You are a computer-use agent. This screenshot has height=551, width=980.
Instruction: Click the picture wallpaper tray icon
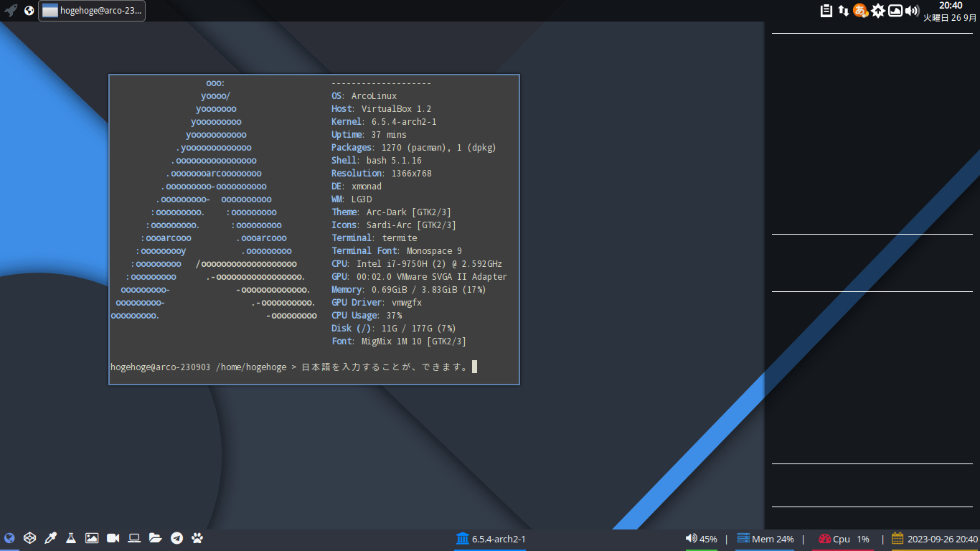click(895, 11)
